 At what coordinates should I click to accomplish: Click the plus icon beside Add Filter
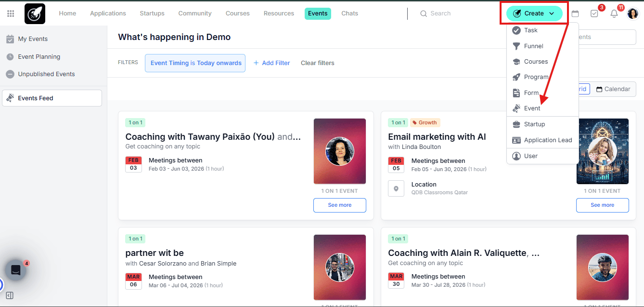[256, 63]
